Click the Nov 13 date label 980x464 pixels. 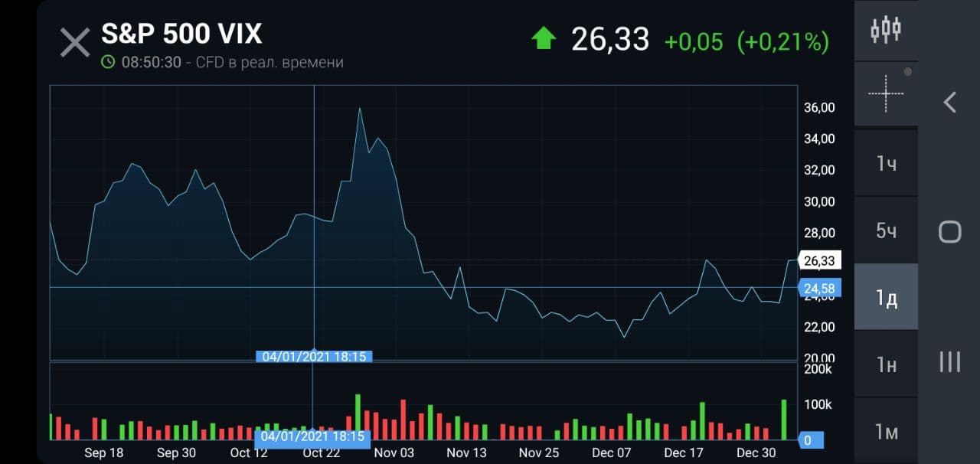coord(466,453)
